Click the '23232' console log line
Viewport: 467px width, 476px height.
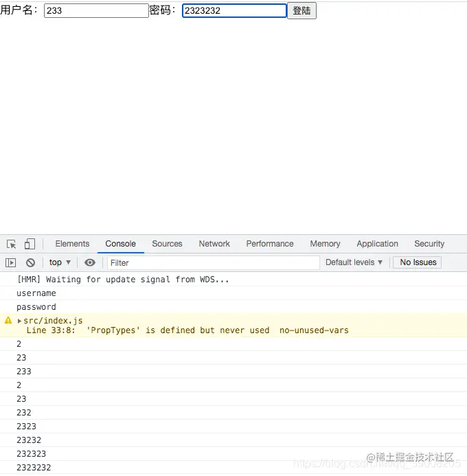click(233, 440)
